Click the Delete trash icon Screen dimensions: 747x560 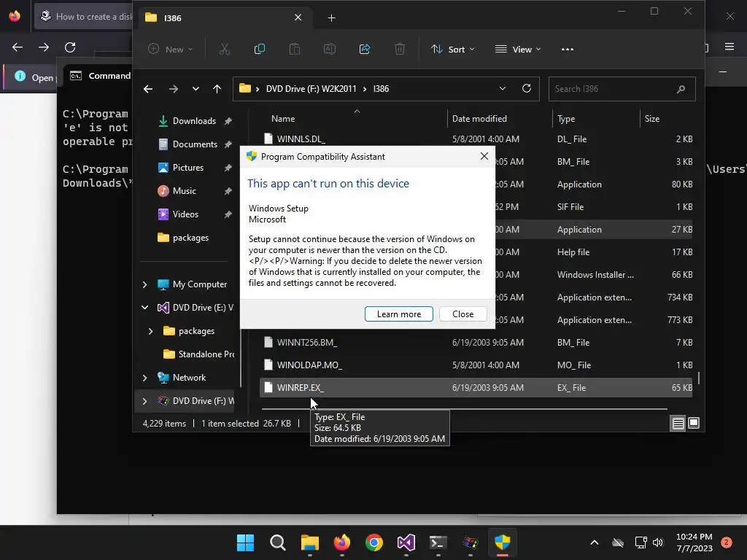tap(400, 49)
